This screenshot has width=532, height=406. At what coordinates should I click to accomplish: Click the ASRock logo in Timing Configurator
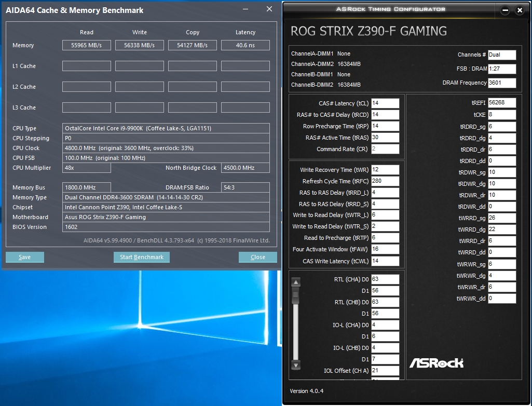(436, 363)
